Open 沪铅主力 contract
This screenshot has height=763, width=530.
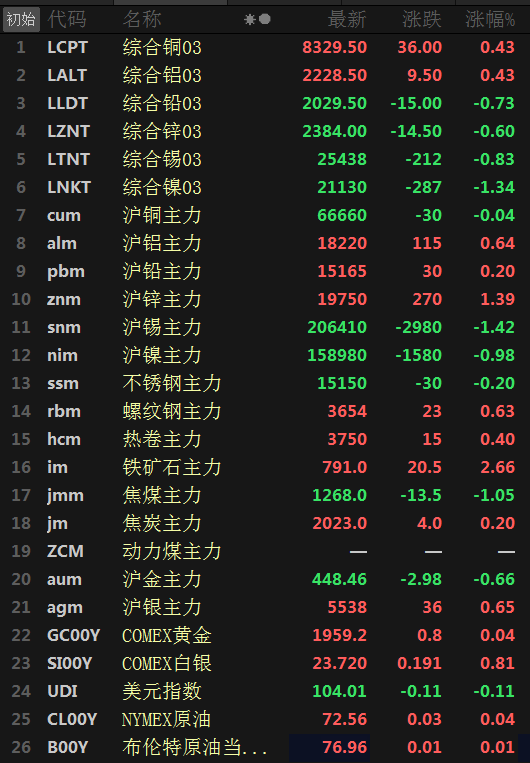pos(162,272)
